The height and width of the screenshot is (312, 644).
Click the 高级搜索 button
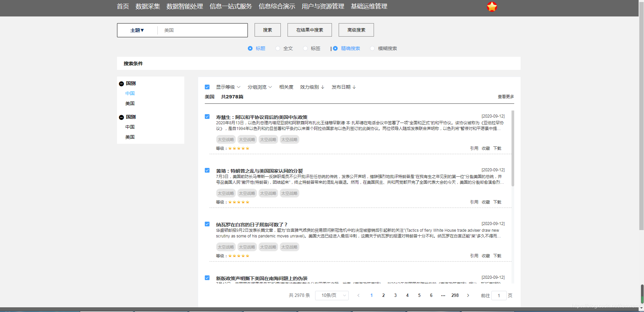pyautogui.click(x=356, y=30)
